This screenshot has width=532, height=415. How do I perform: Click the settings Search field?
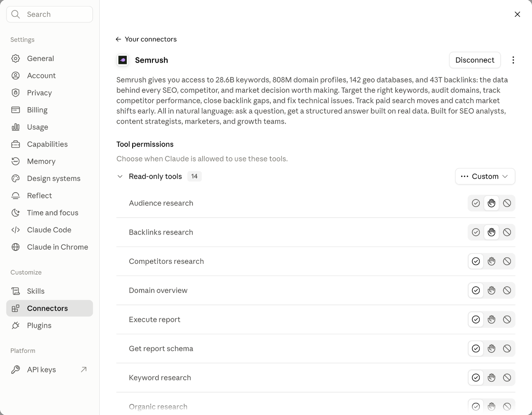point(50,14)
